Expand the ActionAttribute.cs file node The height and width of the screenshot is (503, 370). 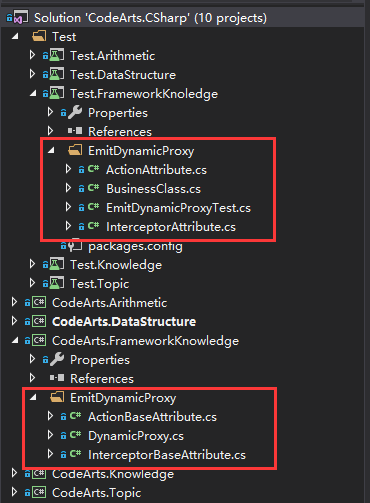[x=68, y=169]
